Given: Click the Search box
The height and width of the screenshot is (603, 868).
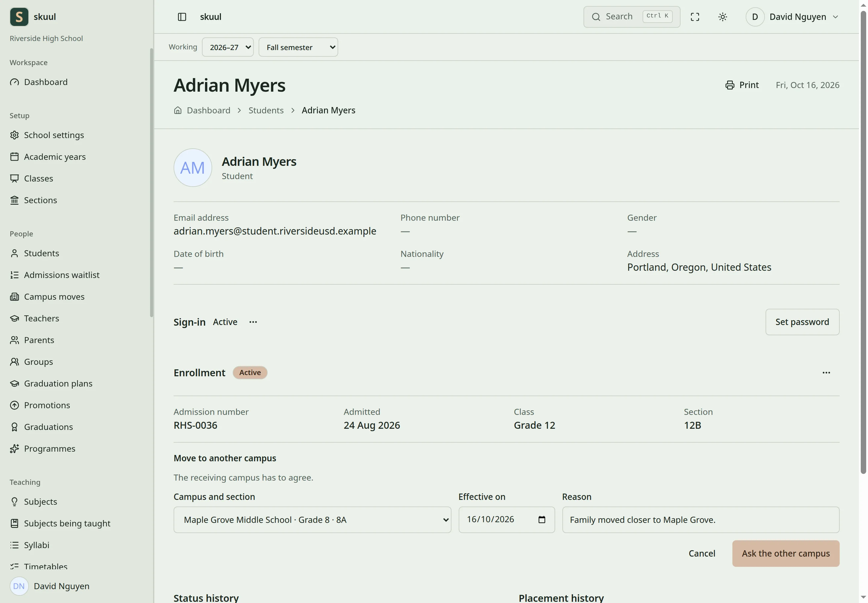Looking at the screenshot, I should (631, 17).
